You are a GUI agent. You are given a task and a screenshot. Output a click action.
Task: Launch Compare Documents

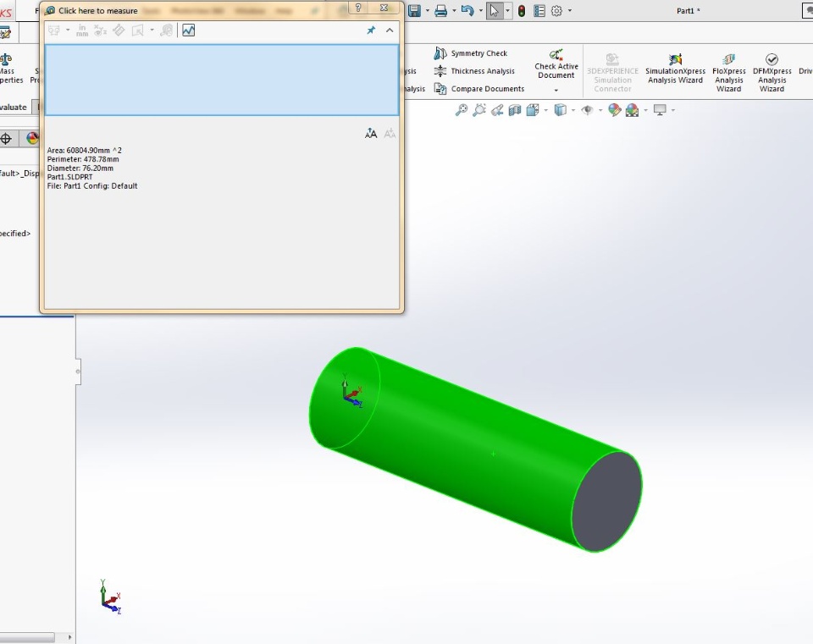479,89
